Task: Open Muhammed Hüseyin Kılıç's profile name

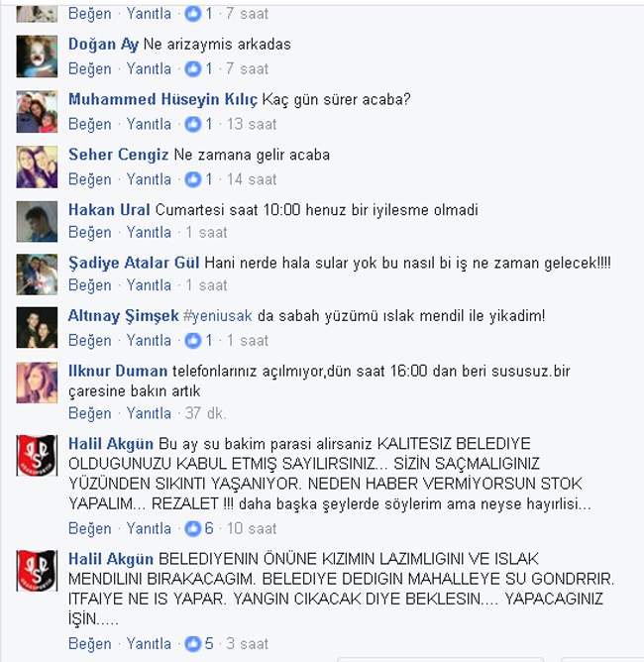Action: [162, 100]
